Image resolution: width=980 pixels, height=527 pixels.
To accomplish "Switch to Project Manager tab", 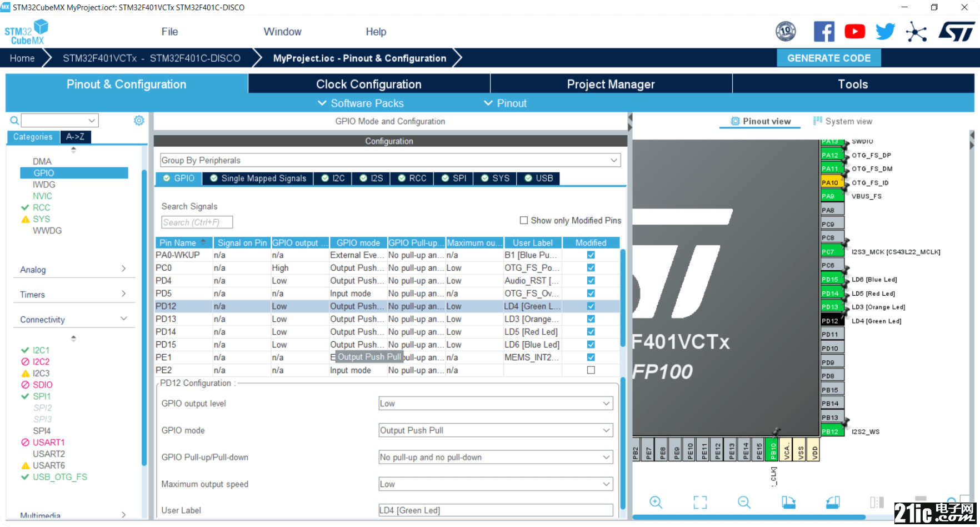I will tap(611, 84).
